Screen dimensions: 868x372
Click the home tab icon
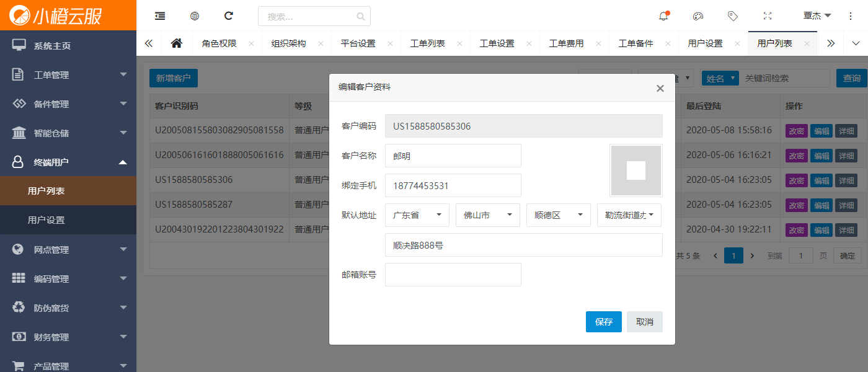click(177, 43)
